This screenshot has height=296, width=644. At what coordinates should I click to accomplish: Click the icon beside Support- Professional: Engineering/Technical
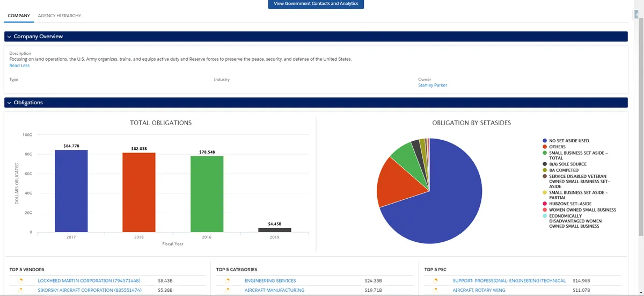[x=435, y=280]
